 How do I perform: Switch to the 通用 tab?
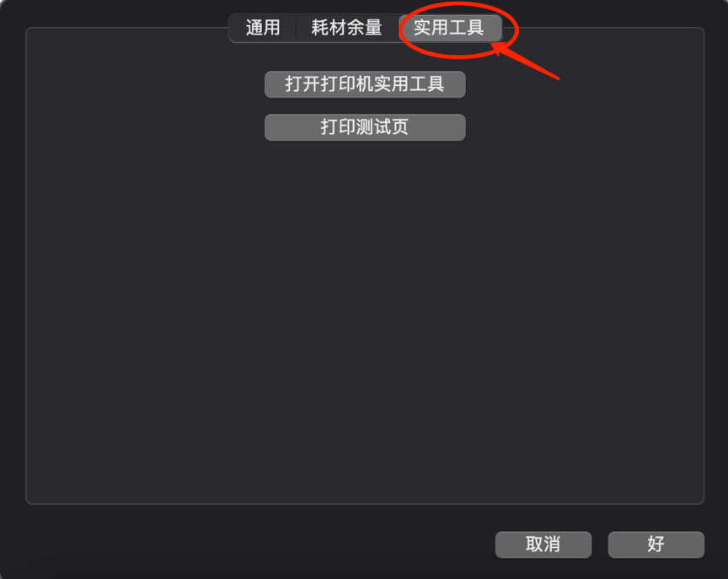263,28
